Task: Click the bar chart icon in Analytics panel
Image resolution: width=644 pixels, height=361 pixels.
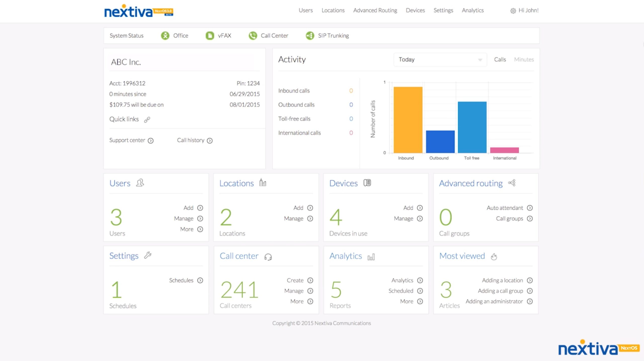Action: 371,257
